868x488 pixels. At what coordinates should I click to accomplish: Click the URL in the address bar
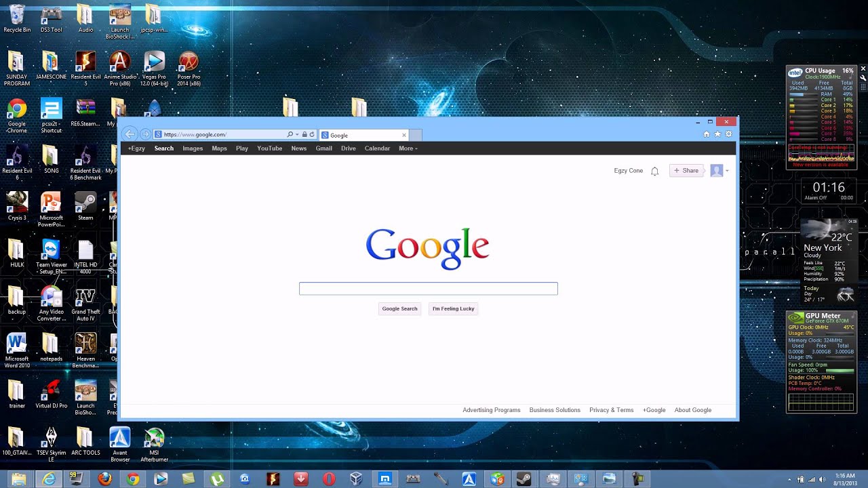point(195,135)
